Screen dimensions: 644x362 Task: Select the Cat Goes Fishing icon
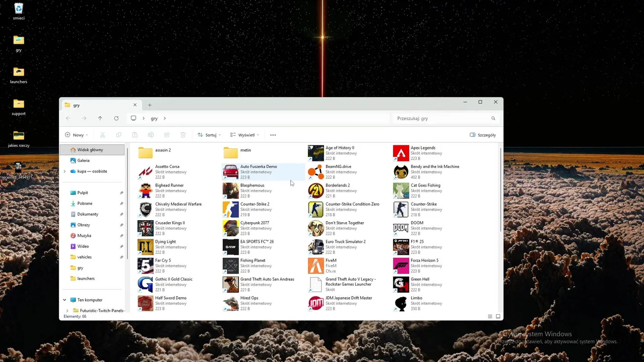coord(401,191)
